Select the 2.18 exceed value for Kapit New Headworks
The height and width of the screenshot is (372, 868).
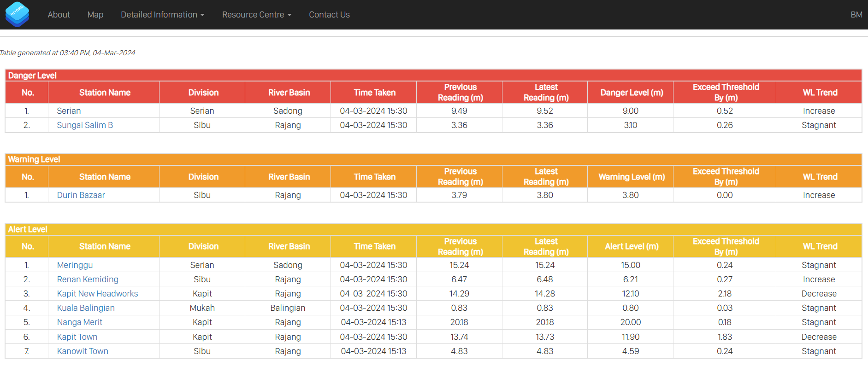pos(725,294)
